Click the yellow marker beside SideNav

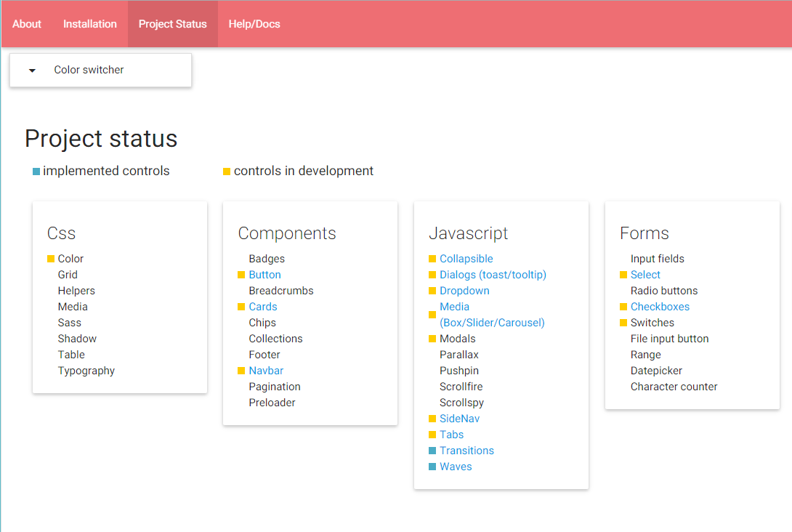pos(432,419)
